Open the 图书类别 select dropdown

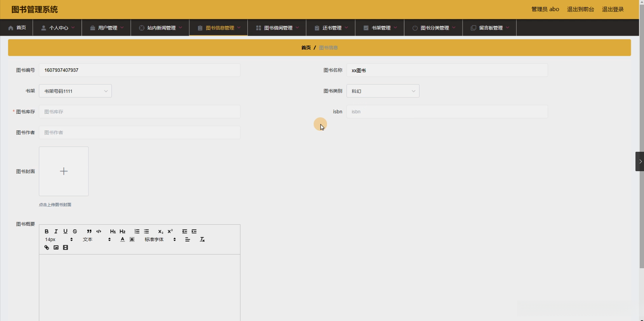tap(383, 91)
